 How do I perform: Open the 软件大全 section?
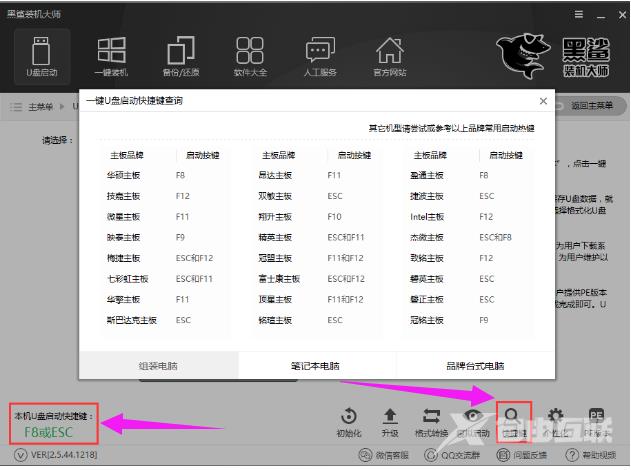click(250, 56)
